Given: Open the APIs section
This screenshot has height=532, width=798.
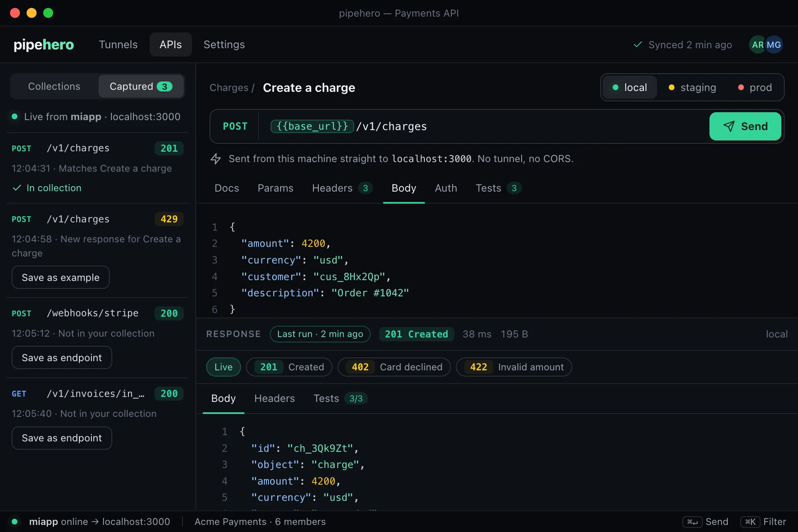Looking at the screenshot, I should coord(170,44).
